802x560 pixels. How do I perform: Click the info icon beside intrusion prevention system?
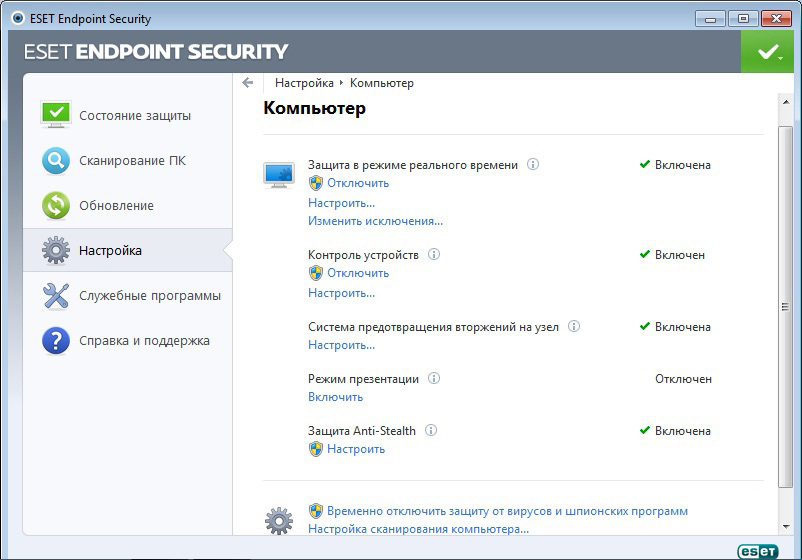[574, 326]
